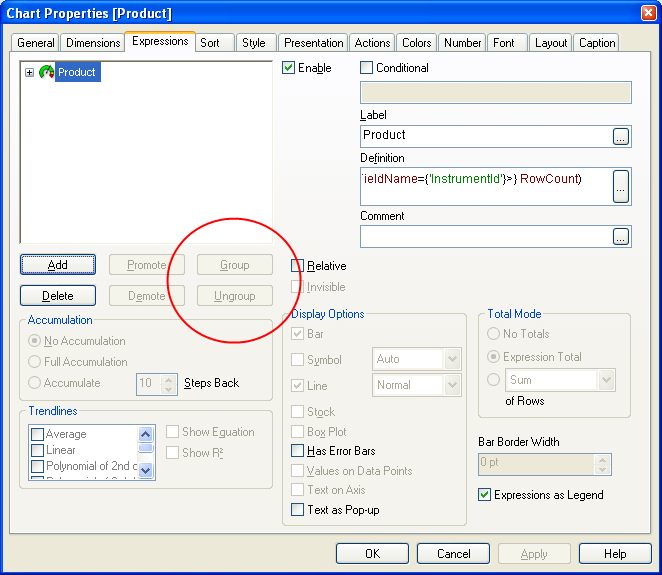Image resolution: width=662 pixels, height=575 pixels.
Task: Toggle the Relative checkbox
Action: (x=297, y=266)
